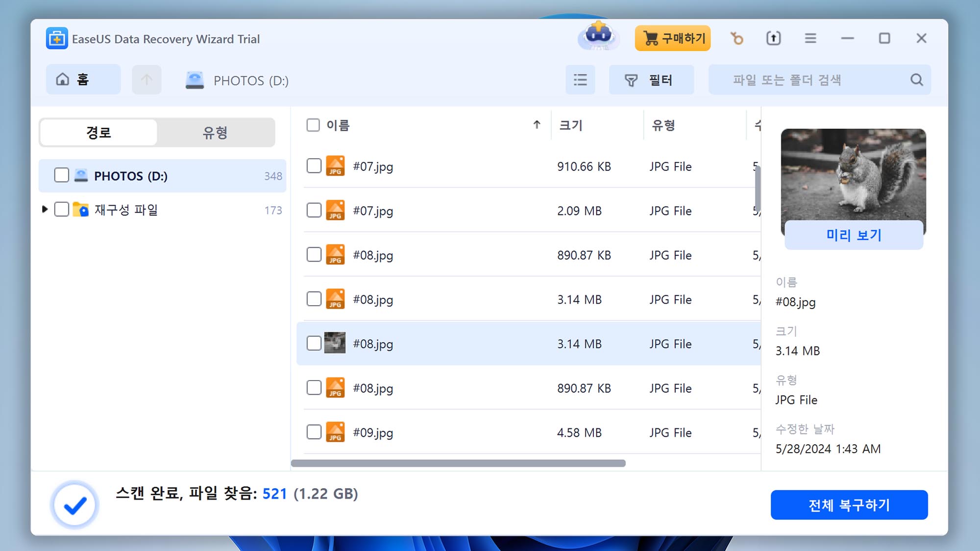Viewport: 980px width, 551px height.
Task: Click the 전체 복구하기 recovery button
Action: coord(849,505)
